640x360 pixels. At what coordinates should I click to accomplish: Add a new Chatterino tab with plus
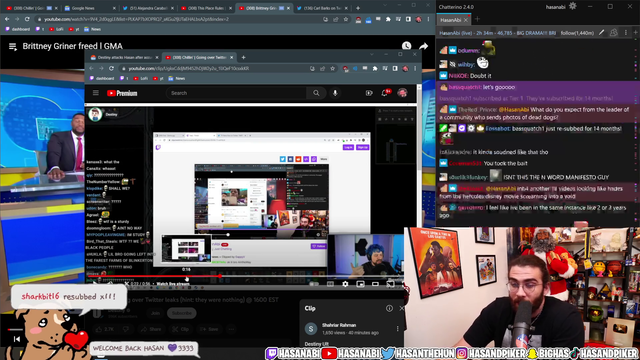[477, 19]
